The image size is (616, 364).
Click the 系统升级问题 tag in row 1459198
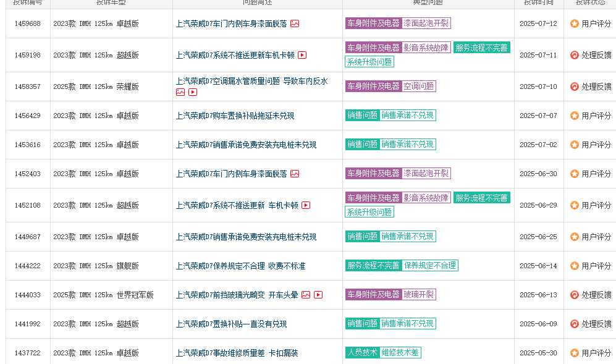coord(369,62)
